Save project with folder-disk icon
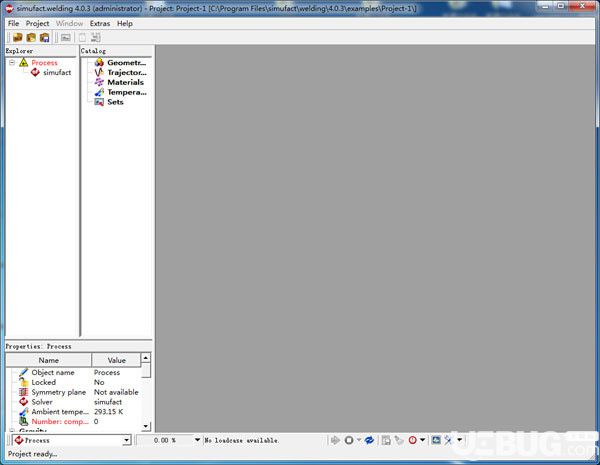 [45, 38]
